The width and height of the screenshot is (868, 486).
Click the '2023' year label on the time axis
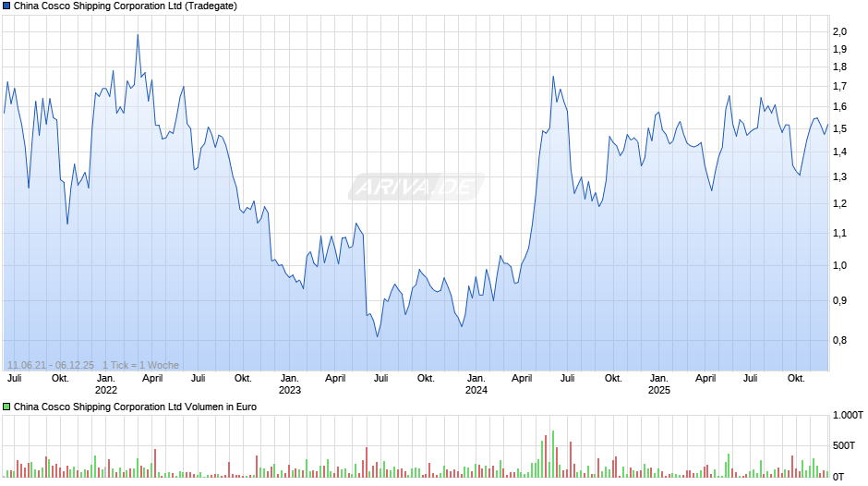coord(290,390)
